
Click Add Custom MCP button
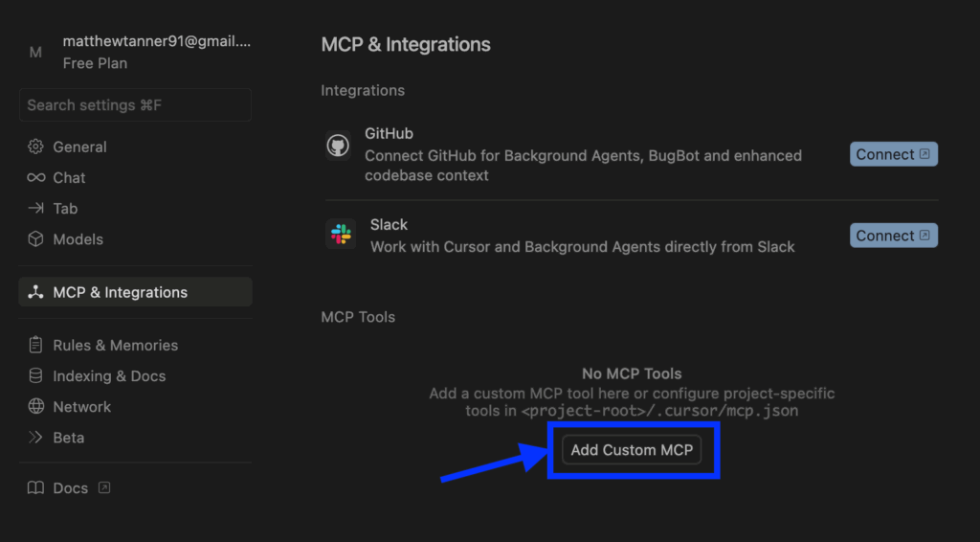[632, 449]
